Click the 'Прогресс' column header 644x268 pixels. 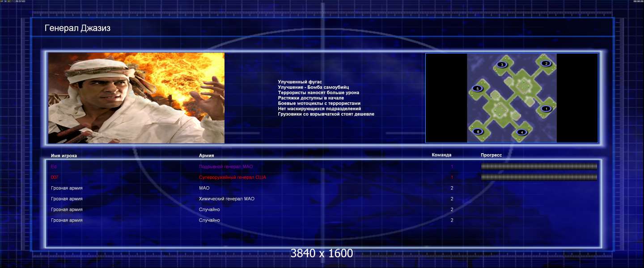[491, 155]
